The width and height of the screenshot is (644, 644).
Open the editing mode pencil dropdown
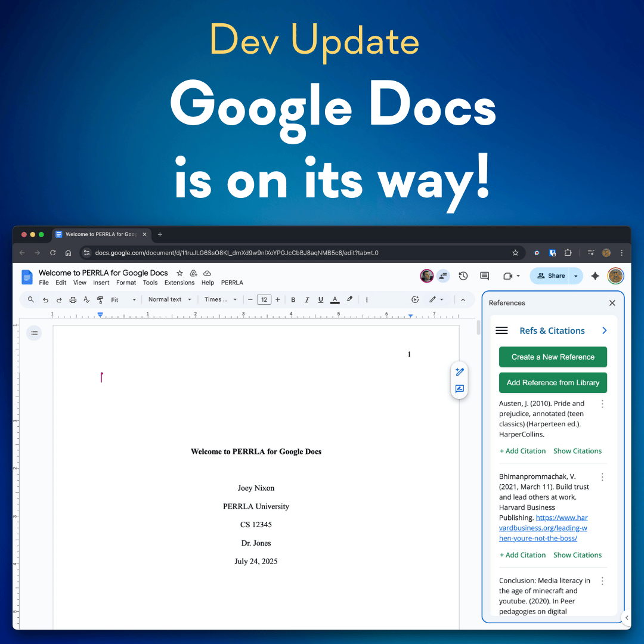(436, 300)
